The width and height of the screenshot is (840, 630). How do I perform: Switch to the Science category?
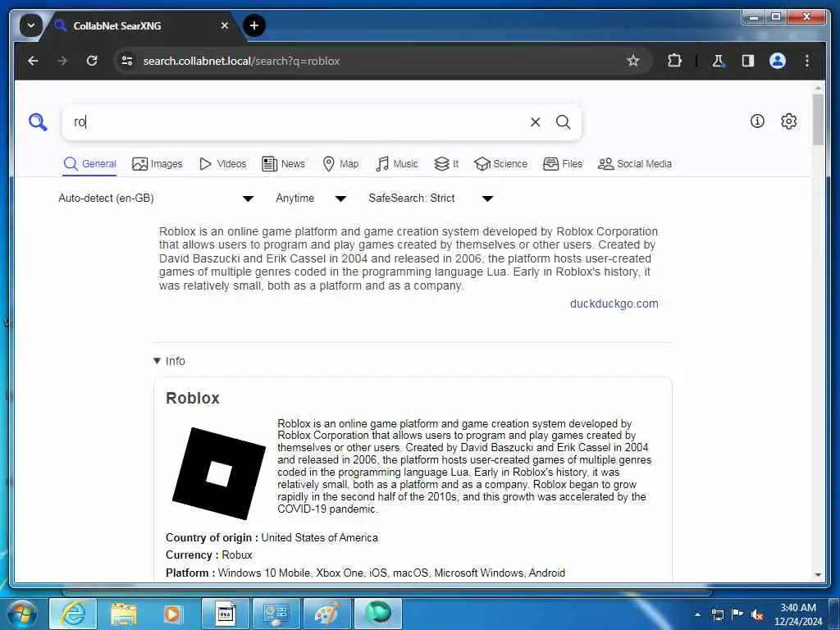[501, 164]
